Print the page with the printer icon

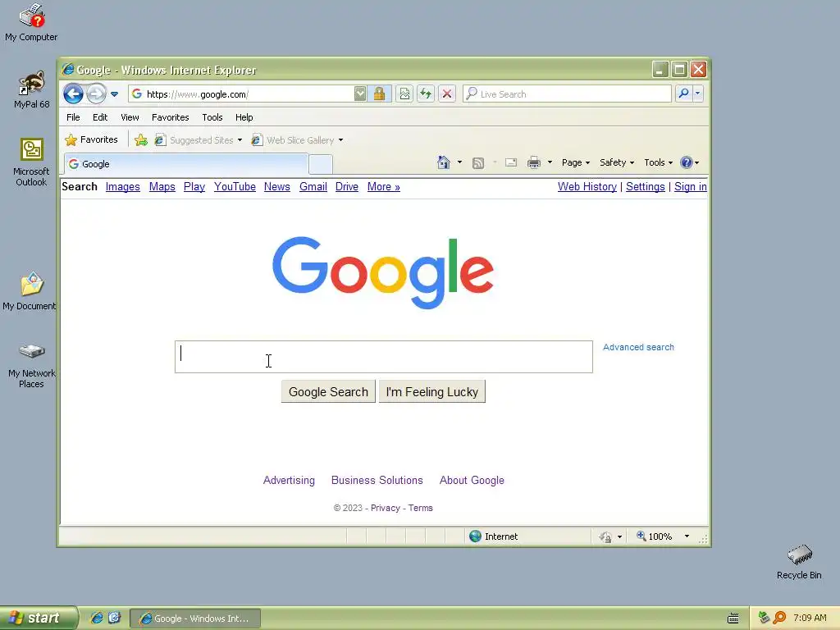[533, 162]
